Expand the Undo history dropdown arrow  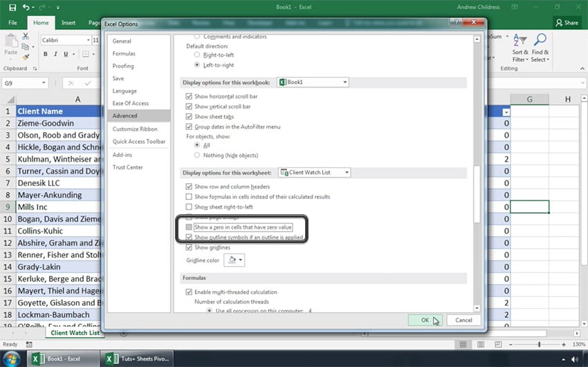point(33,7)
